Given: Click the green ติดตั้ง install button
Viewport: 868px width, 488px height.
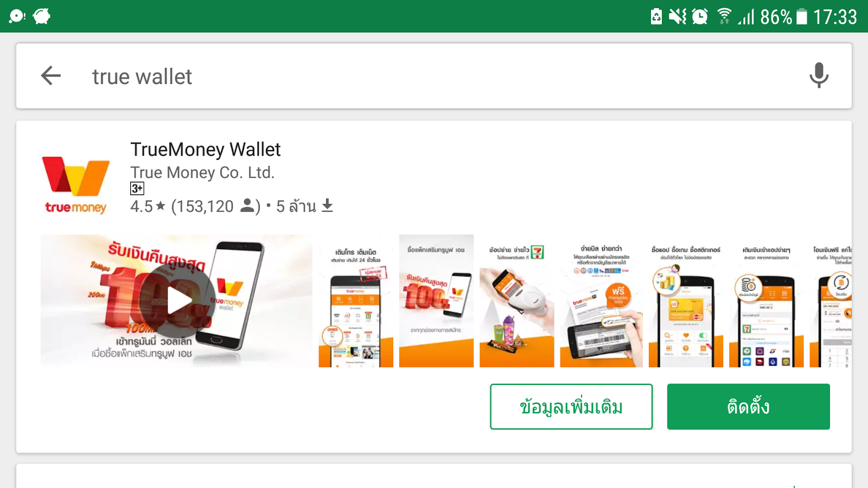Looking at the screenshot, I should 748,407.
